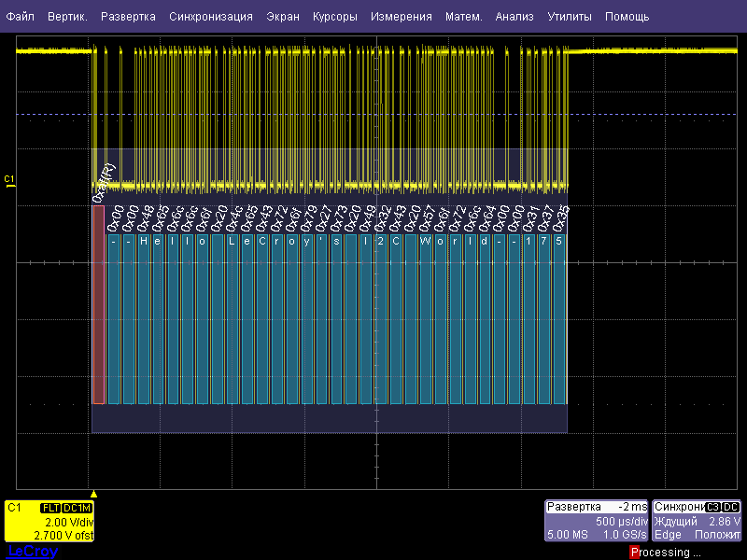The image size is (747, 560).
Task: Open the Файл menu
Action: [x=21, y=17]
